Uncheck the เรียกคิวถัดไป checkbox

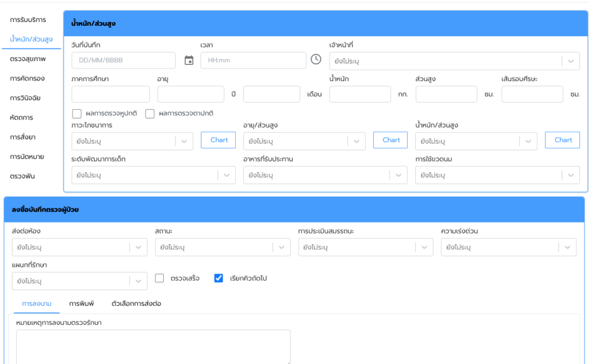pos(219,278)
